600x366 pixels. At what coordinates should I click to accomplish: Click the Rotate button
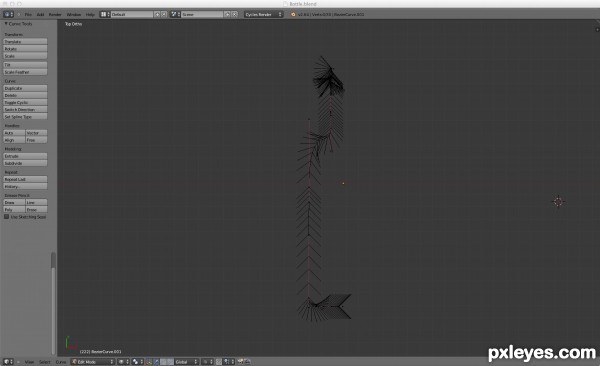[x=25, y=49]
